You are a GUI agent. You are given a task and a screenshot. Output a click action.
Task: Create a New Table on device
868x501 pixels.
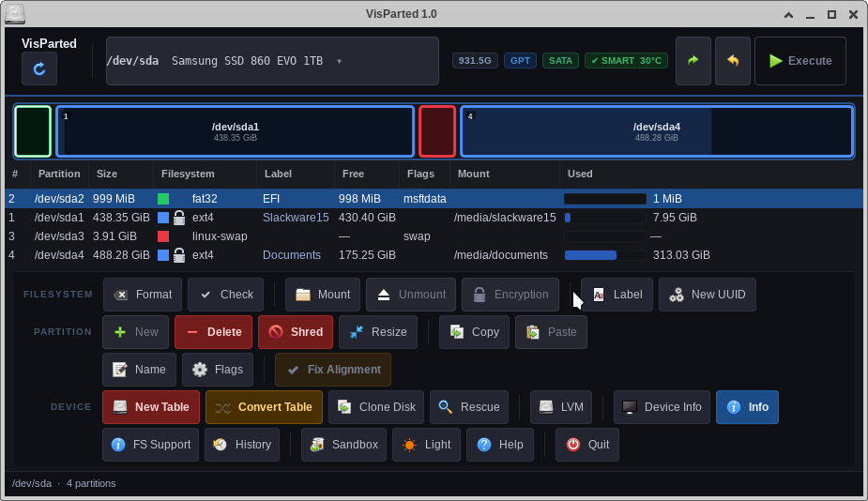(x=151, y=407)
